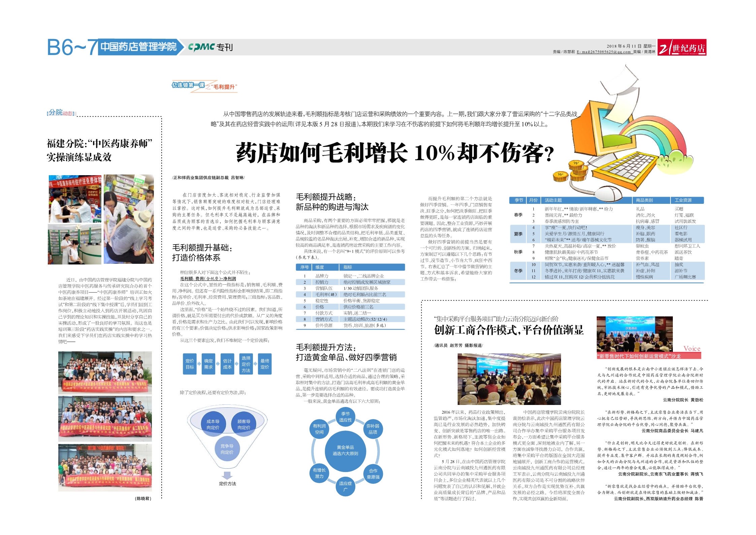Click the Yunnan conference audience photo
Viewport: 756px width, 535px height.
(x=509, y=379)
